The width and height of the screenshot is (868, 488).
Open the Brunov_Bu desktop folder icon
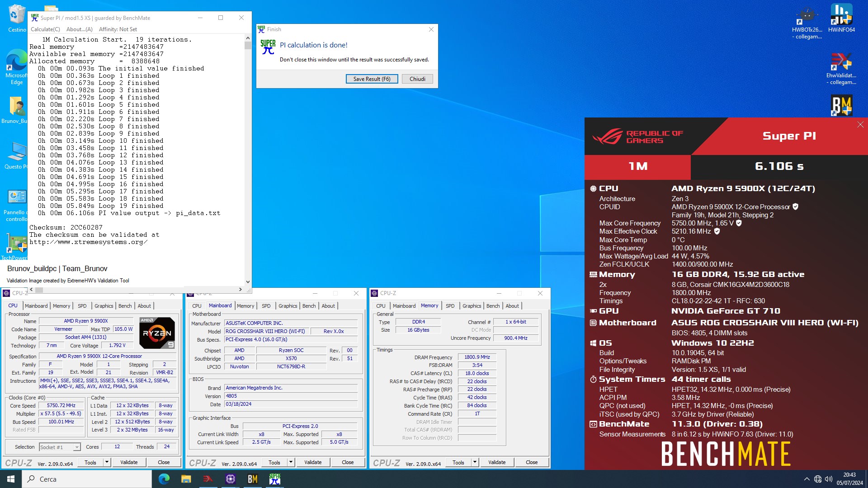tap(17, 110)
